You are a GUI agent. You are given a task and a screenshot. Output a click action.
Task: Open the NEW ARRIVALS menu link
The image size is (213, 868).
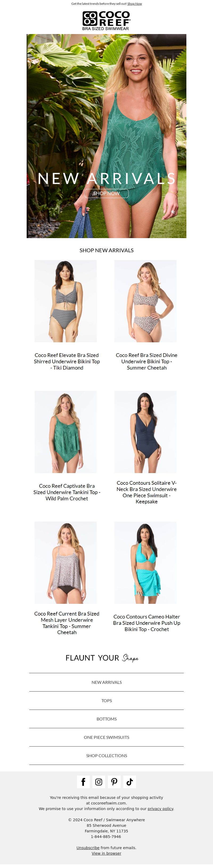click(x=106, y=682)
